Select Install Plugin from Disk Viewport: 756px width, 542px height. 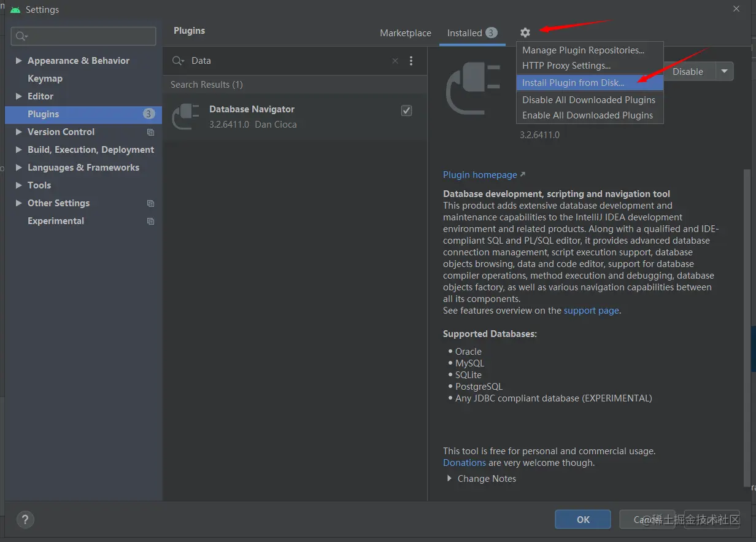[590, 83]
